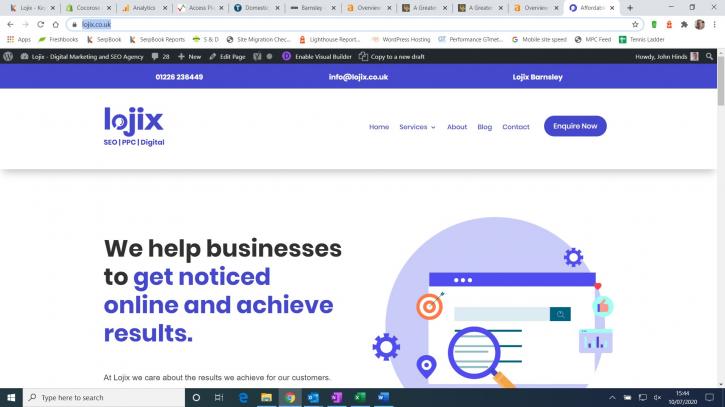Open File Explorer from the taskbar
Image resolution: width=725 pixels, height=407 pixels.
266,398
